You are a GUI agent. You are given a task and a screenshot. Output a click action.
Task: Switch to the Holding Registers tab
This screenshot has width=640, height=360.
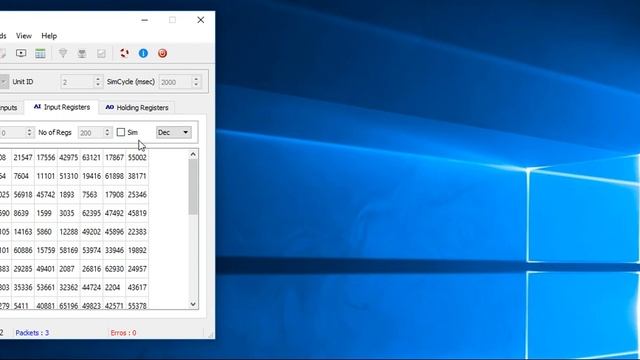[137, 107]
